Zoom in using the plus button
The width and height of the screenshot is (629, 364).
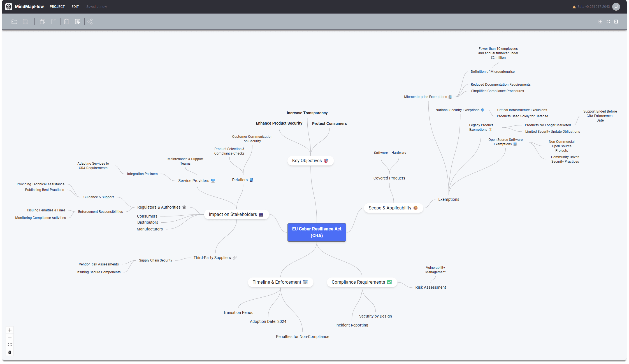[10, 330]
